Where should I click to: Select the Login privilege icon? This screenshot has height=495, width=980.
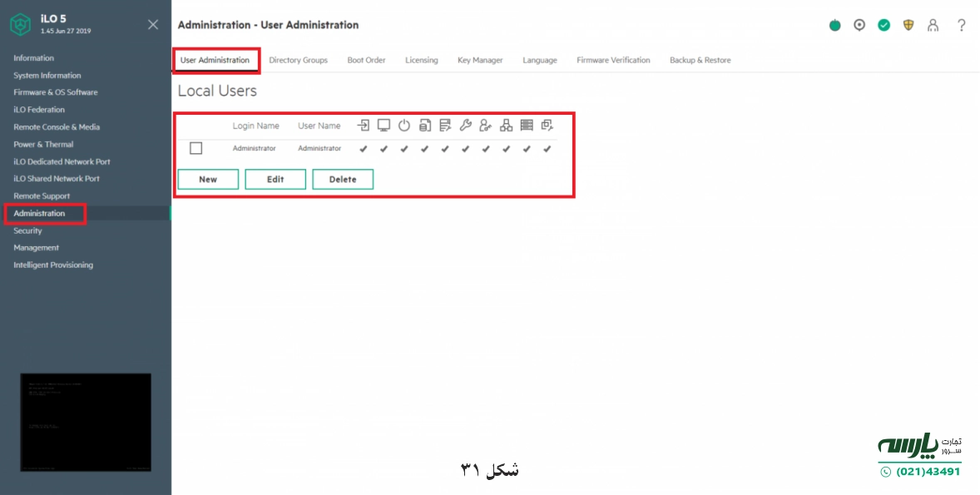pos(364,125)
